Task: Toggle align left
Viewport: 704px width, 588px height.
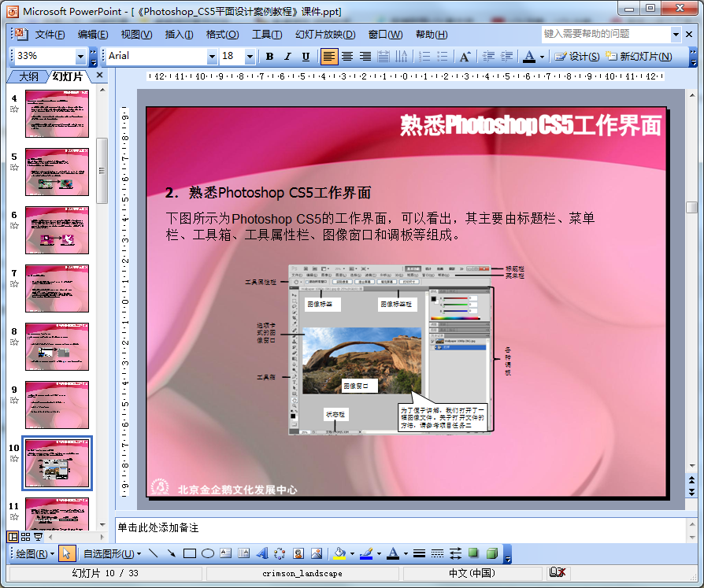Action: point(329,56)
